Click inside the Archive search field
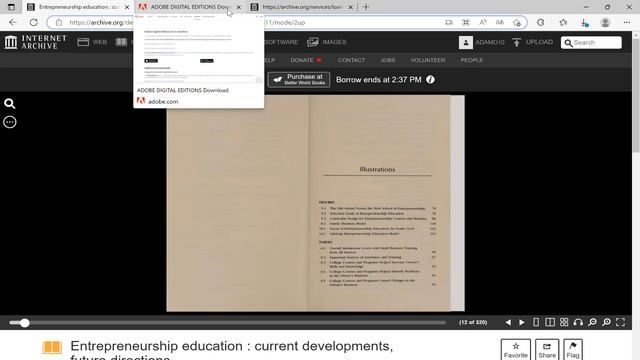 coord(591,42)
